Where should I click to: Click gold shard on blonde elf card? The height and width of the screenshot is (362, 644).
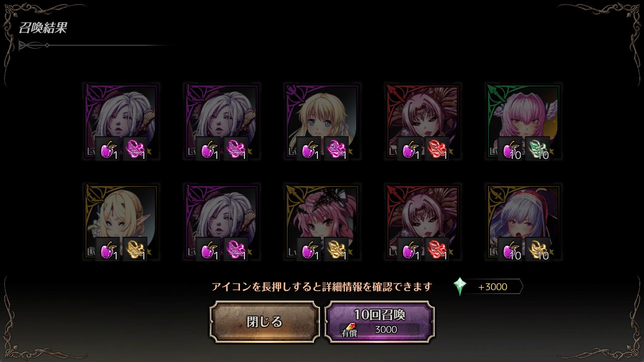click(x=135, y=249)
